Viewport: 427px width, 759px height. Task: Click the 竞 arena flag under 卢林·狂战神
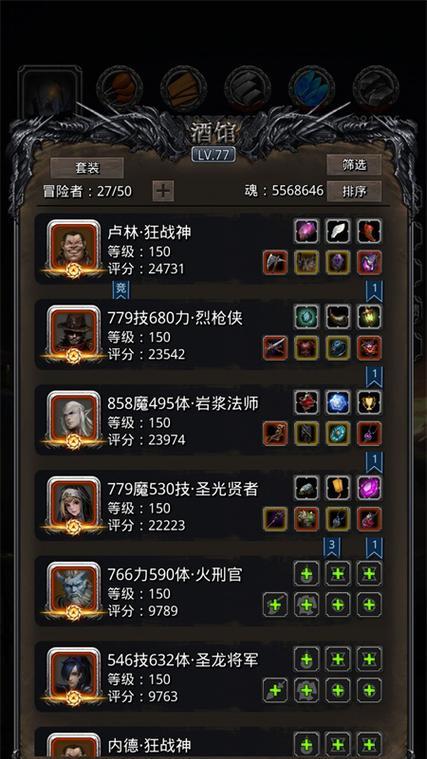tap(121, 290)
